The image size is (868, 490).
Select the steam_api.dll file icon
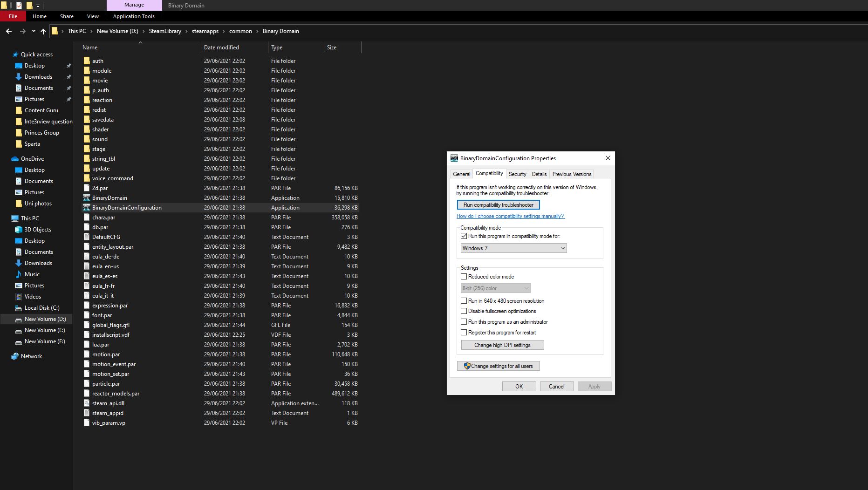coord(87,403)
